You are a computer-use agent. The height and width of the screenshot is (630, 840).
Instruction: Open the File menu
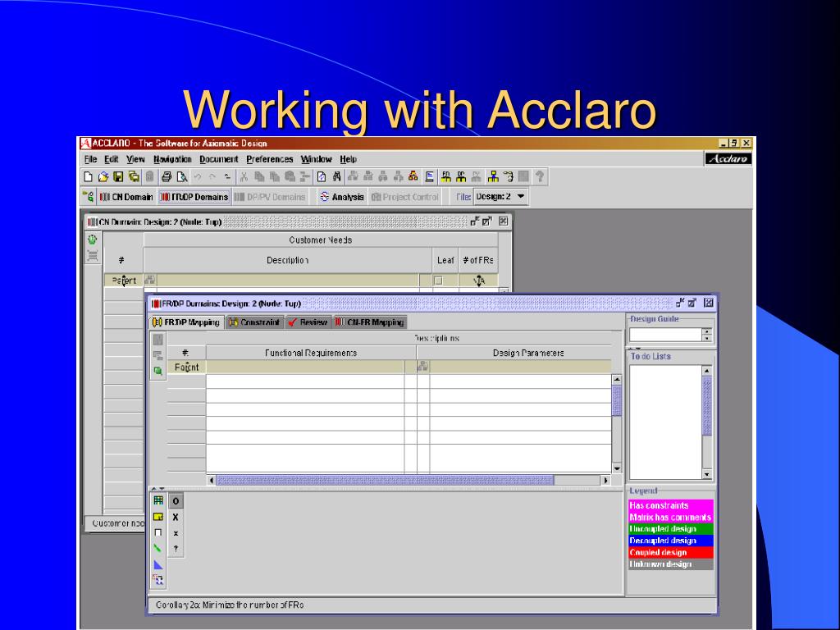pos(90,159)
